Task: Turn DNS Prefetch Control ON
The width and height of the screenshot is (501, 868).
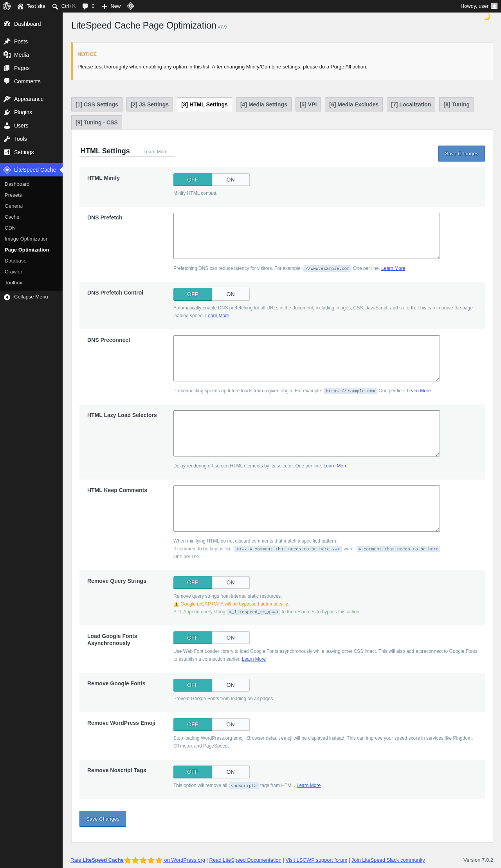Action: [231, 294]
